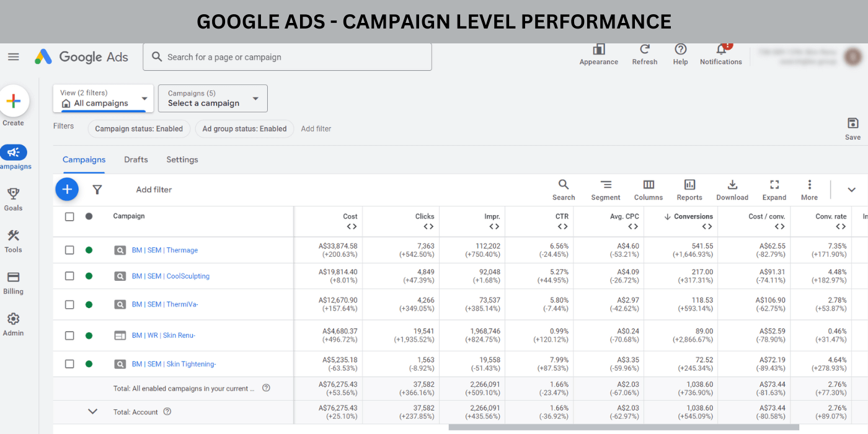Expand the Total: Account row chevron

93,412
